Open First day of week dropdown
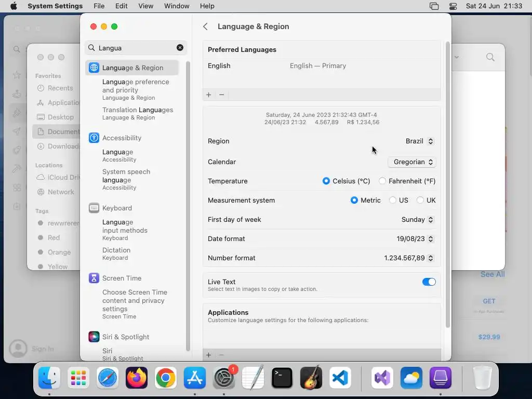This screenshot has height=399, width=532. [x=418, y=220]
